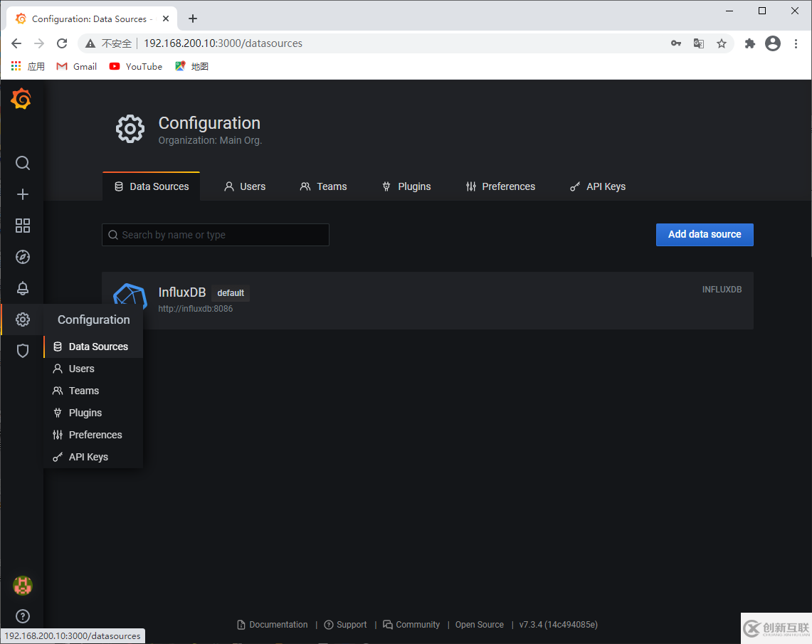
Task: Open the Documentation footer link
Action: pyautogui.click(x=273, y=624)
